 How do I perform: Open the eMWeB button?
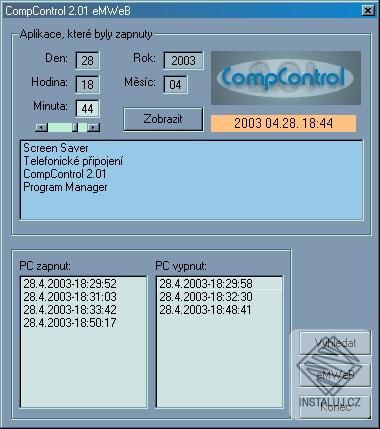click(x=335, y=375)
